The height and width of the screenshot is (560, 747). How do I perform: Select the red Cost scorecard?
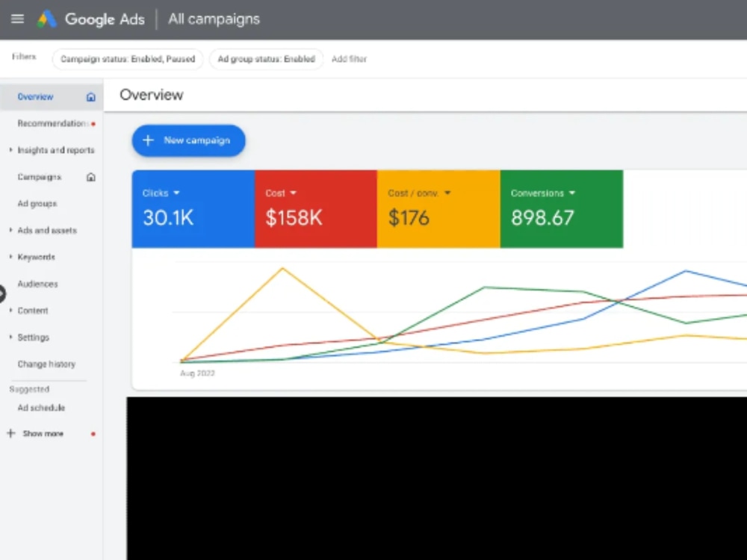[x=315, y=208]
